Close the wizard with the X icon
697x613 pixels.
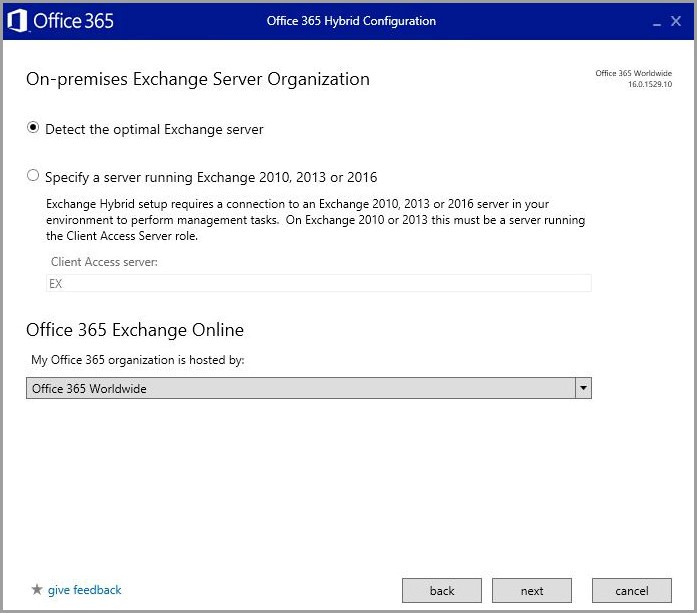676,21
